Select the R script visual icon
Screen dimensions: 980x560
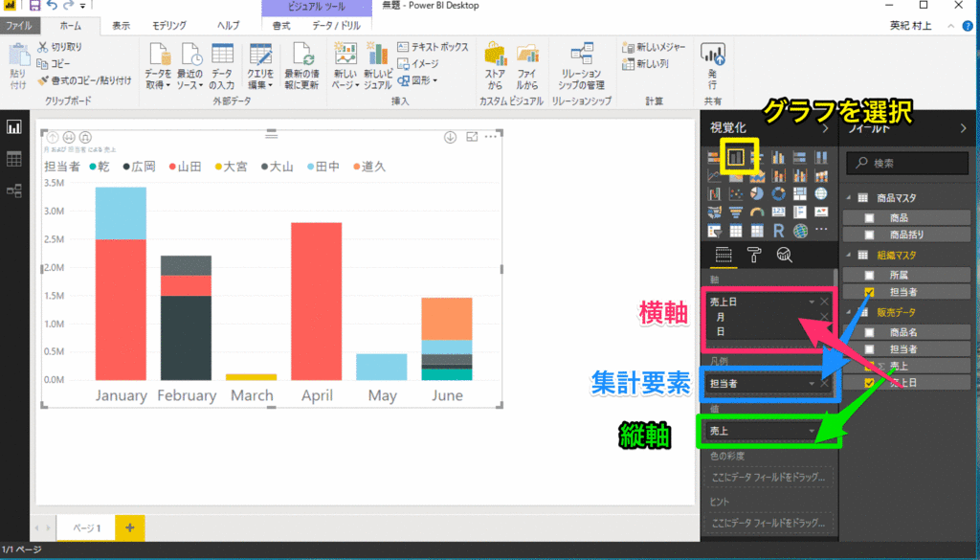click(779, 230)
